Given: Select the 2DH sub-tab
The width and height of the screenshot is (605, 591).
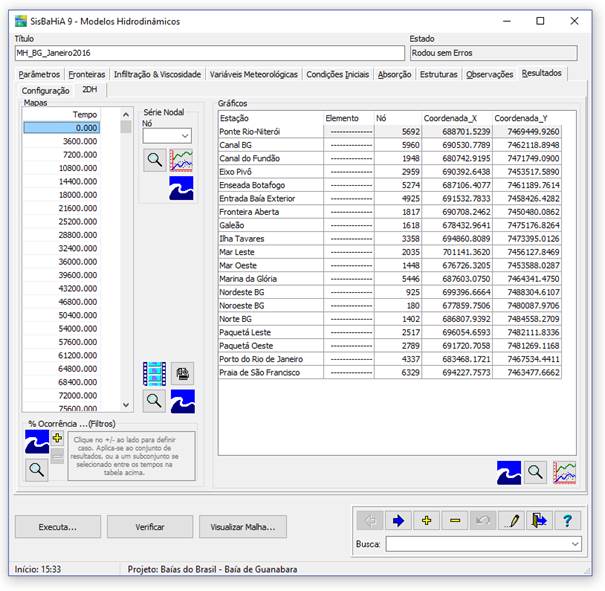Looking at the screenshot, I should [90, 89].
